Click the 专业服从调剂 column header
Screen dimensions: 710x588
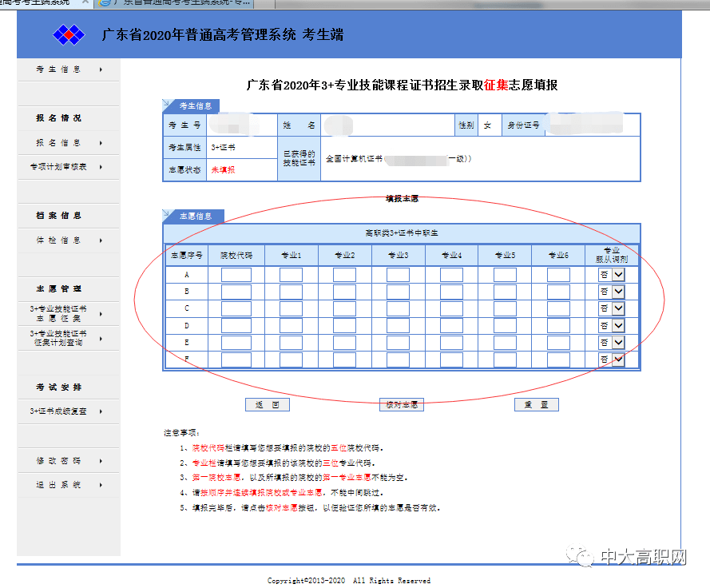611,255
